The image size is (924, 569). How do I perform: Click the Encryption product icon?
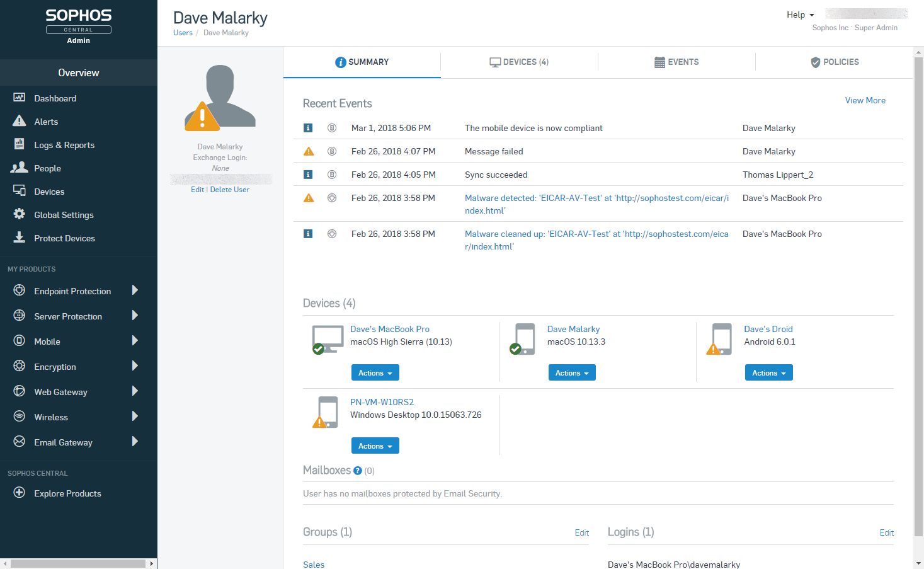[20, 366]
